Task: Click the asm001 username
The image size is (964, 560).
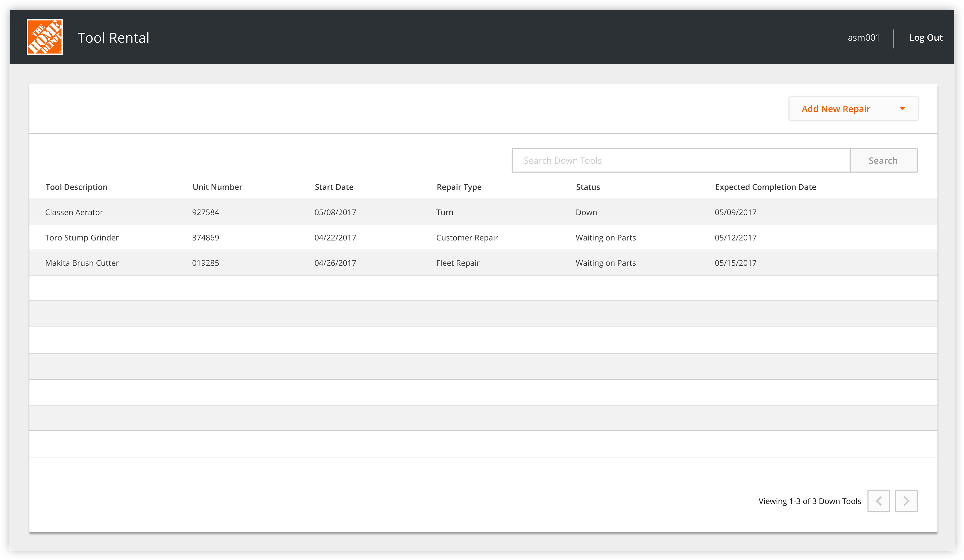Action: click(x=863, y=37)
